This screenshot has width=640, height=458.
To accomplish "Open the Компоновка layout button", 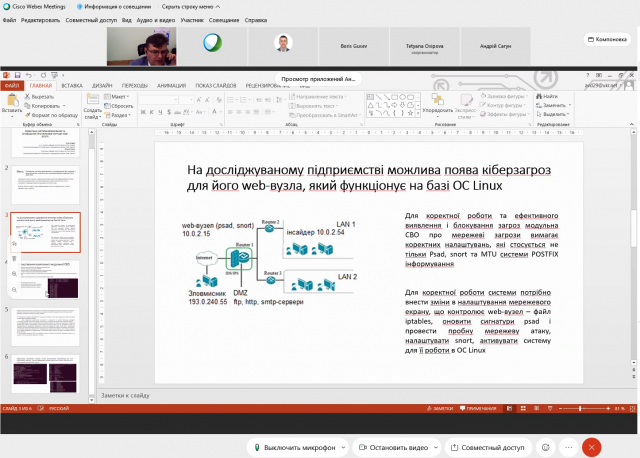I will [605, 39].
